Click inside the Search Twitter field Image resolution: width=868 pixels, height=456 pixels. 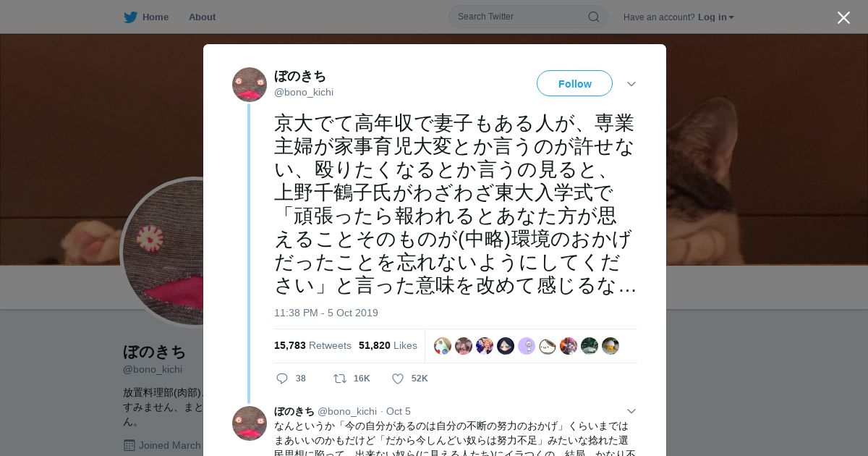tap(521, 17)
